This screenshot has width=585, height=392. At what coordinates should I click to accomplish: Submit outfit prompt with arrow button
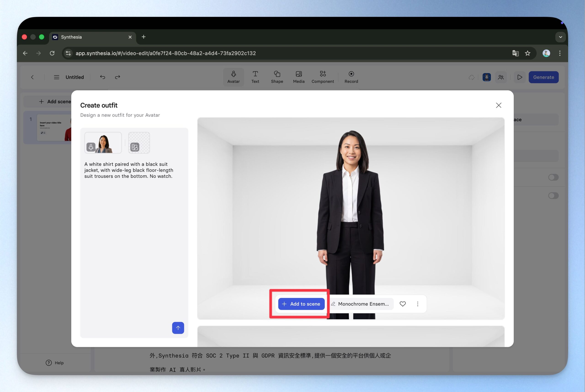click(178, 327)
